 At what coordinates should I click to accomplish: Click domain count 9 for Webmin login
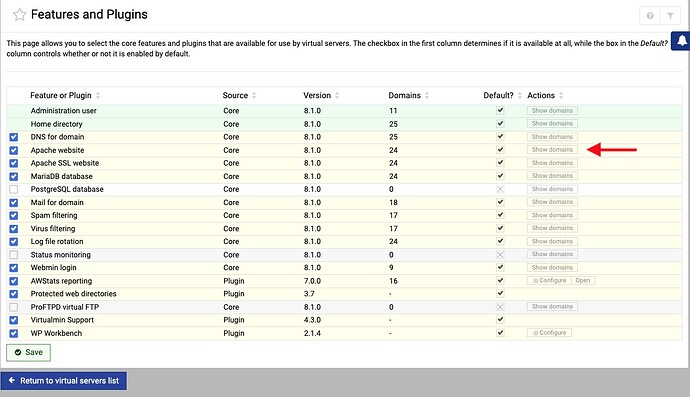pyautogui.click(x=391, y=268)
